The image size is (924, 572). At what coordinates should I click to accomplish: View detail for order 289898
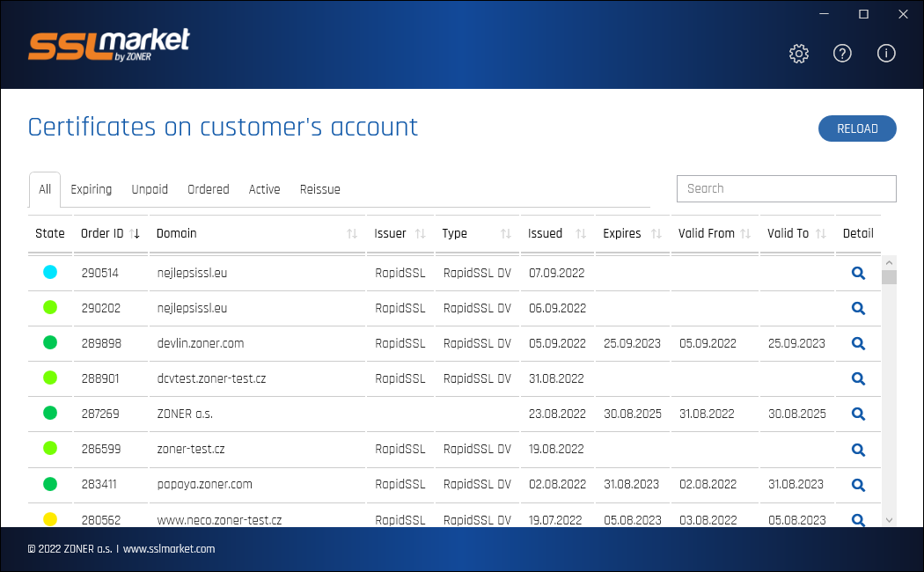tap(858, 343)
